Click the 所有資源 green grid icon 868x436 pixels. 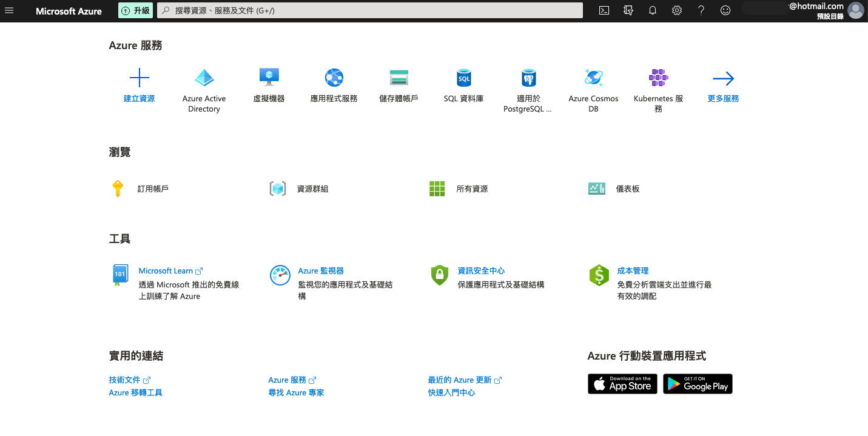437,189
